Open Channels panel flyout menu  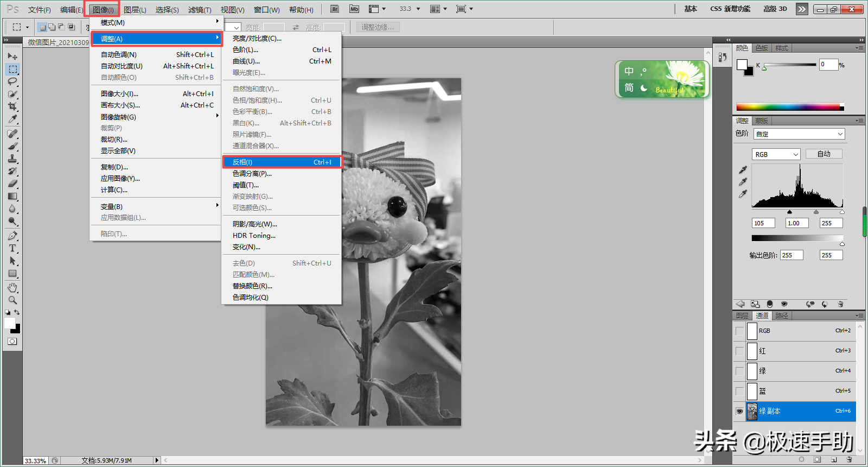pyautogui.click(x=859, y=315)
